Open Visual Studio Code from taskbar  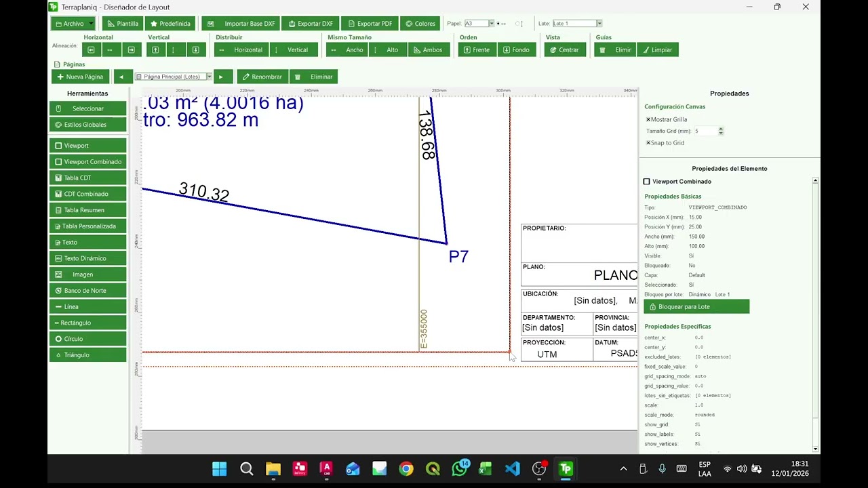[512, 469]
